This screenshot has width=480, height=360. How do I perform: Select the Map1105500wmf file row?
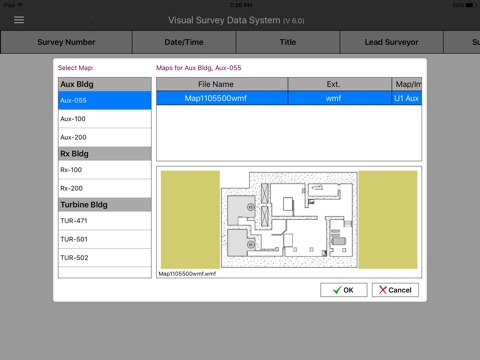289,98
